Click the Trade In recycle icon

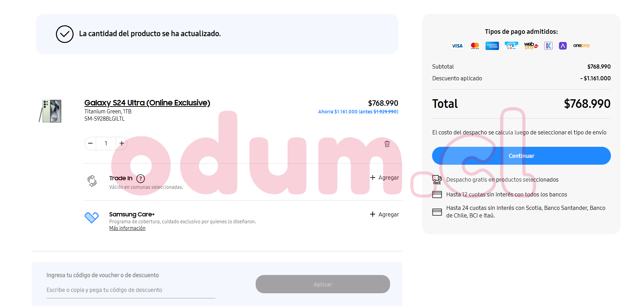[92, 181]
